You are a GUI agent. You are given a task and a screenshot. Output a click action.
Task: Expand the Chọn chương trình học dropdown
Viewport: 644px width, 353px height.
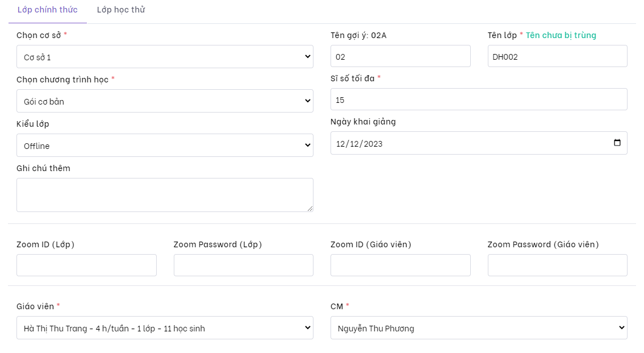click(165, 101)
